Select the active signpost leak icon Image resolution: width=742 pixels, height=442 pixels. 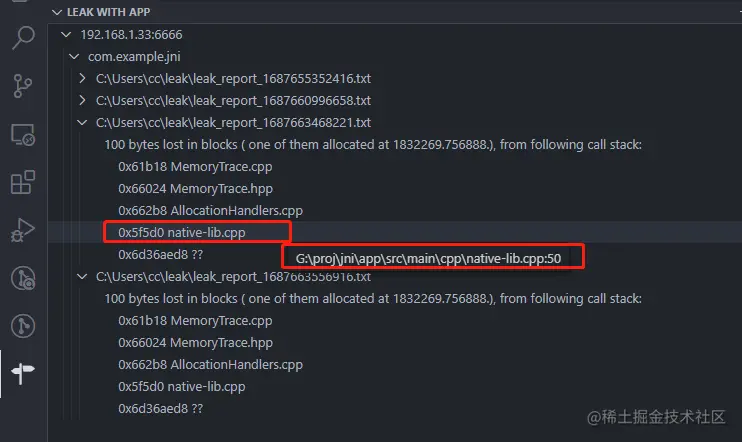tap(23, 373)
